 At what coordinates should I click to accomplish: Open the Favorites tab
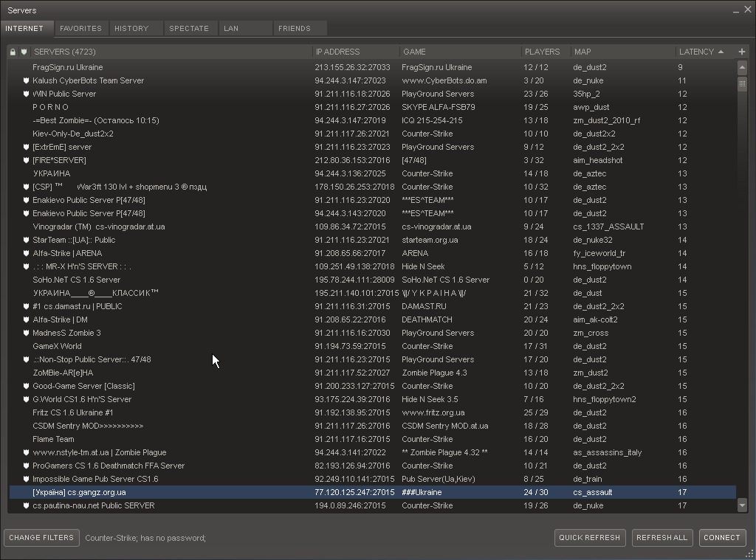(x=81, y=29)
